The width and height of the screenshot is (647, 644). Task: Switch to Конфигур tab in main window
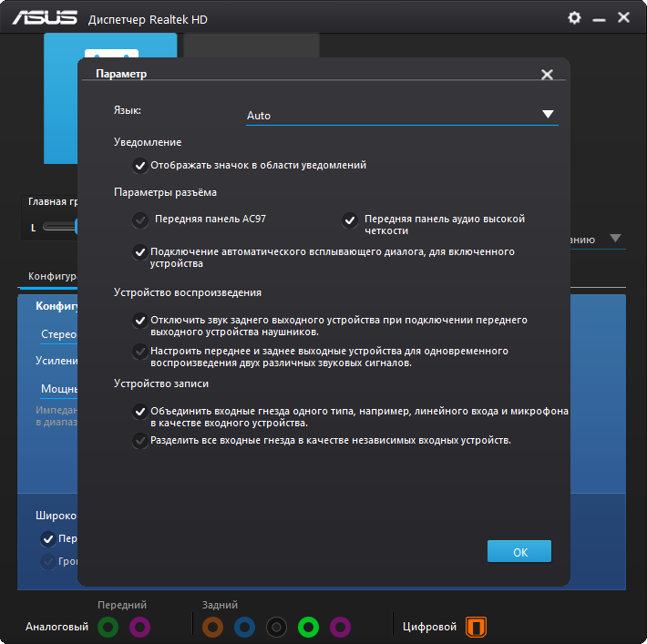52,276
